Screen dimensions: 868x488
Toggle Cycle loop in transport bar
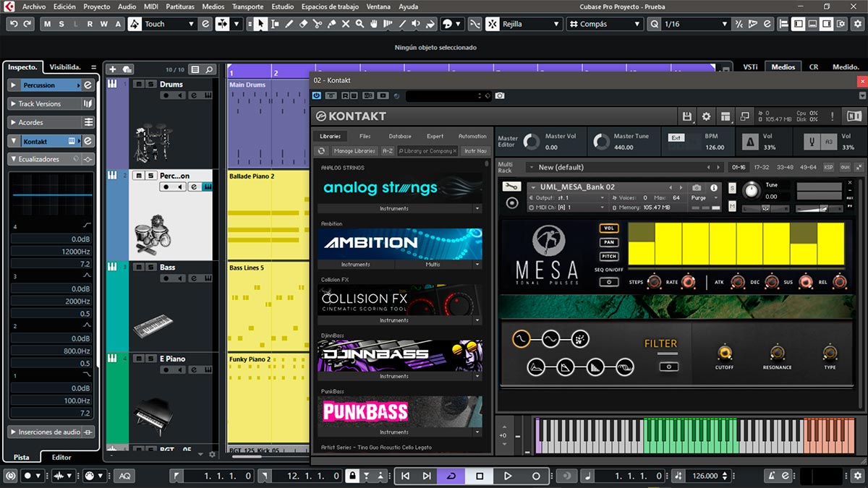point(451,476)
